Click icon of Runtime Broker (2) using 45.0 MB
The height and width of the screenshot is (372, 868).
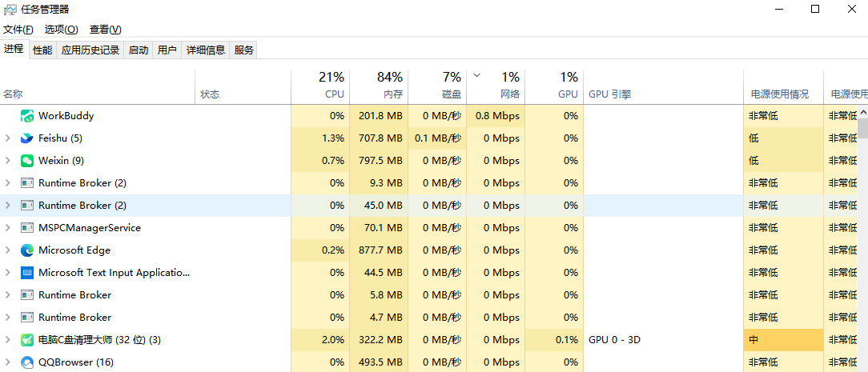coord(27,206)
